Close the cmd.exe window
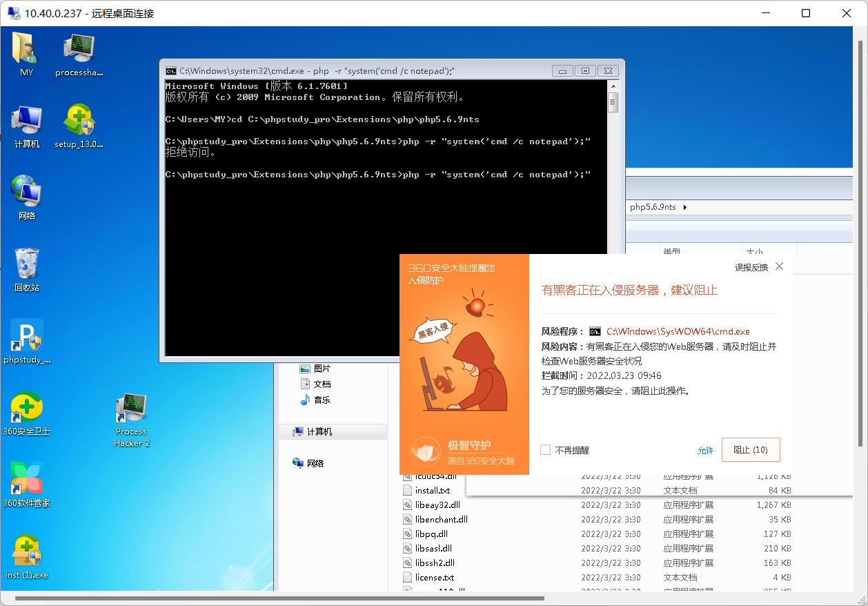This screenshot has height=606, width=868. pos(607,71)
